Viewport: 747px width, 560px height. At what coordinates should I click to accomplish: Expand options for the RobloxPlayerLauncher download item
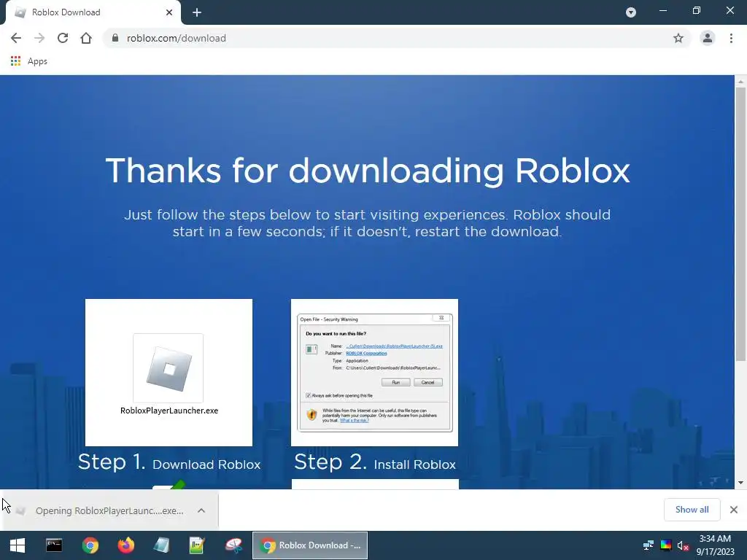point(201,510)
